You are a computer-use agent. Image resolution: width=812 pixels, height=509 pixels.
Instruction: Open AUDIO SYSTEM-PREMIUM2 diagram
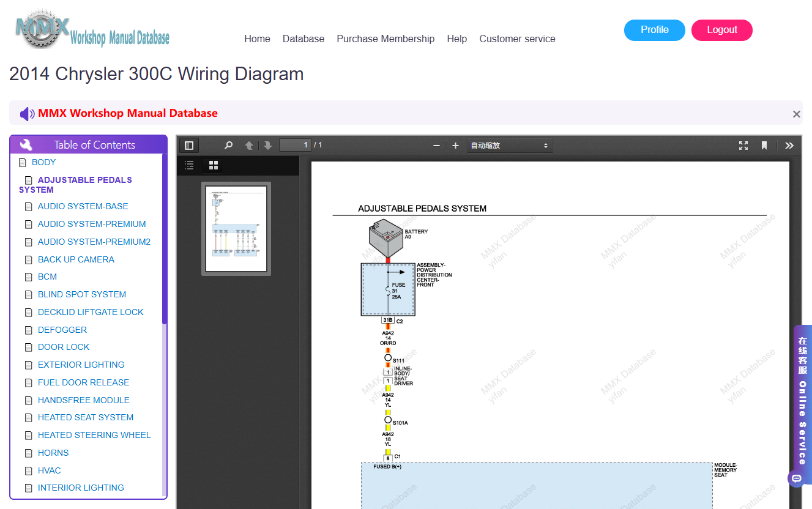click(x=94, y=242)
